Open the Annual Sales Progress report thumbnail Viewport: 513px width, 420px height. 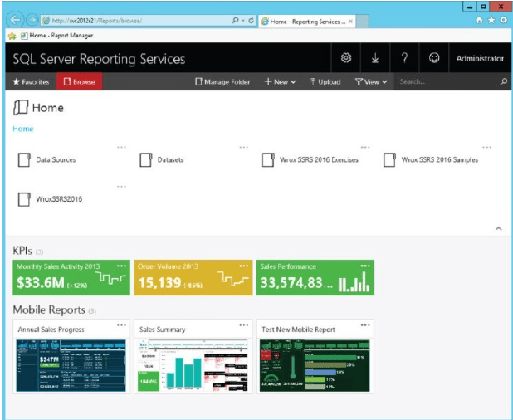[x=71, y=365]
